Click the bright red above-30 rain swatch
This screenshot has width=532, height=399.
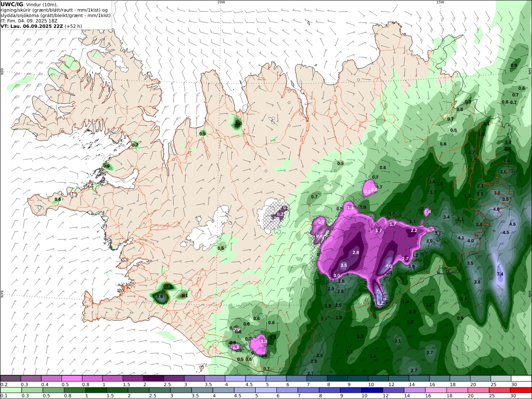521,390
